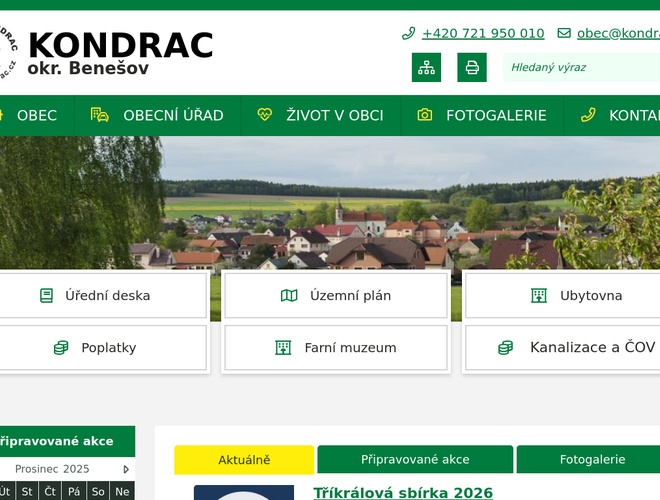Image resolution: width=660 pixels, height=500 pixels.
Task: Open the Farní muzeum tile
Action: point(336,348)
